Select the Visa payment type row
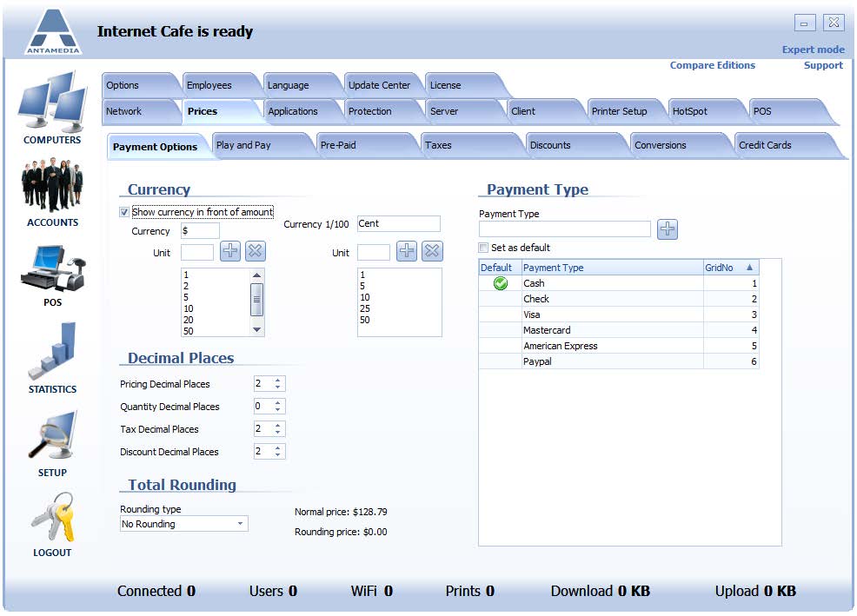This screenshot has width=857, height=616. point(619,315)
